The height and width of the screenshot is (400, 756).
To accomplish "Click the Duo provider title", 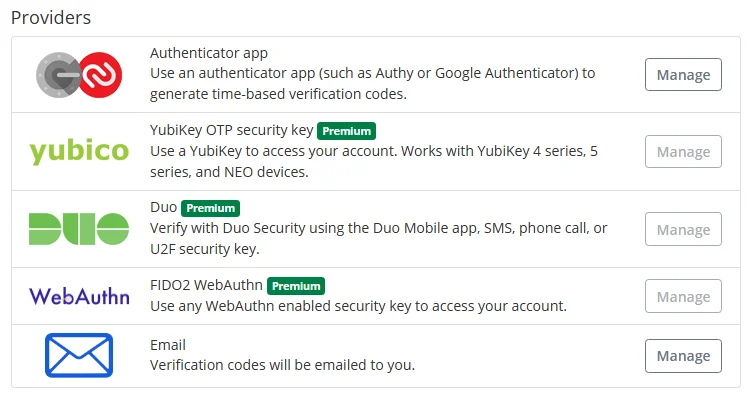I will (163, 207).
